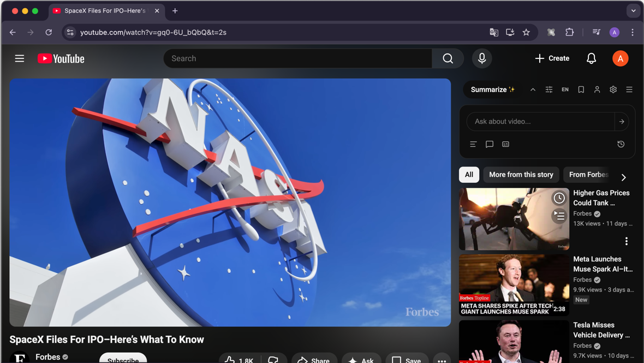Screen dimensions: 644x363
Task: Translate this page icon
Action: (494, 32)
